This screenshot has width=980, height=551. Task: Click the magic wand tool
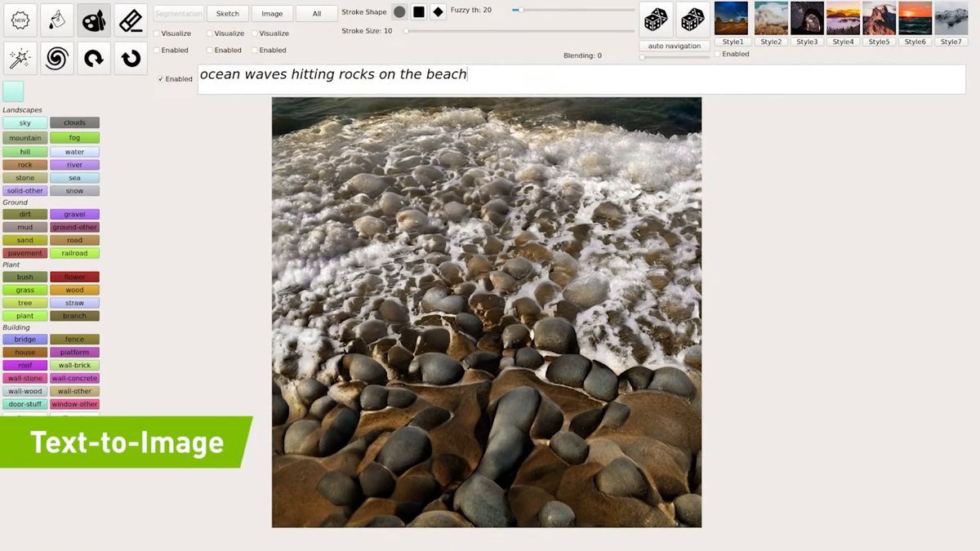coord(20,56)
